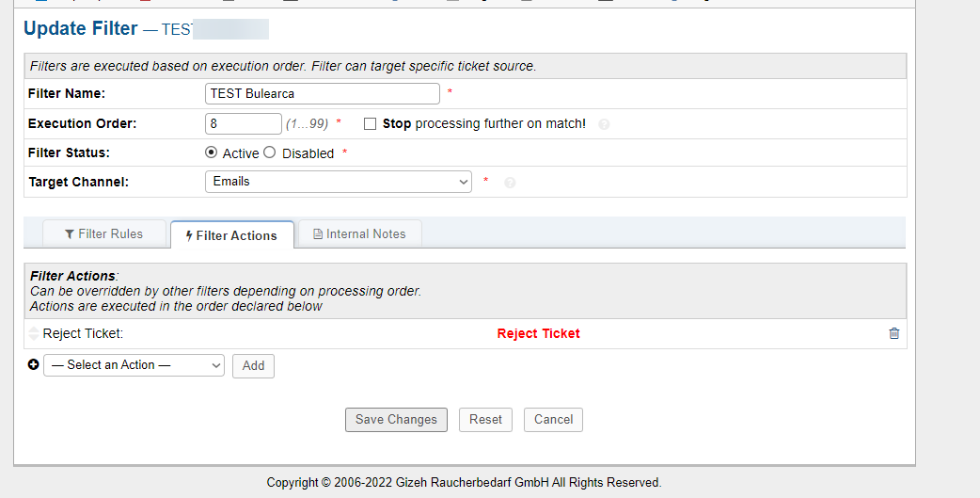Click the Reject Ticket reorder arrows handle

click(35, 333)
